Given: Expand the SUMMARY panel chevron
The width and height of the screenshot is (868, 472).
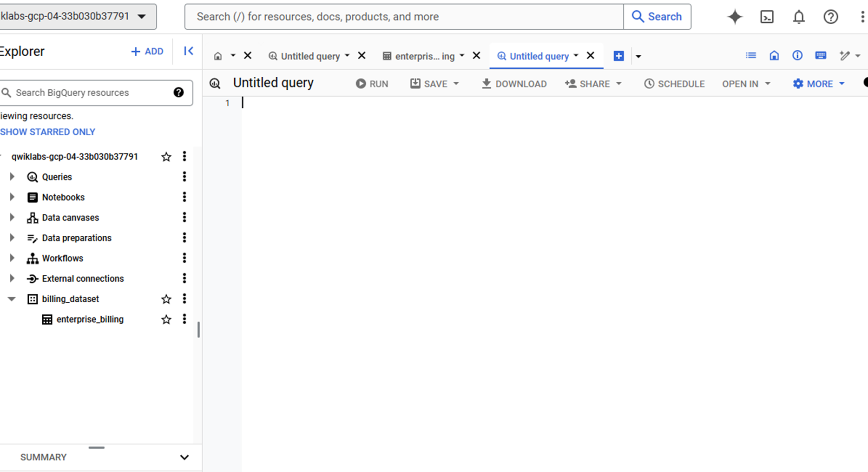Looking at the screenshot, I should [x=184, y=457].
